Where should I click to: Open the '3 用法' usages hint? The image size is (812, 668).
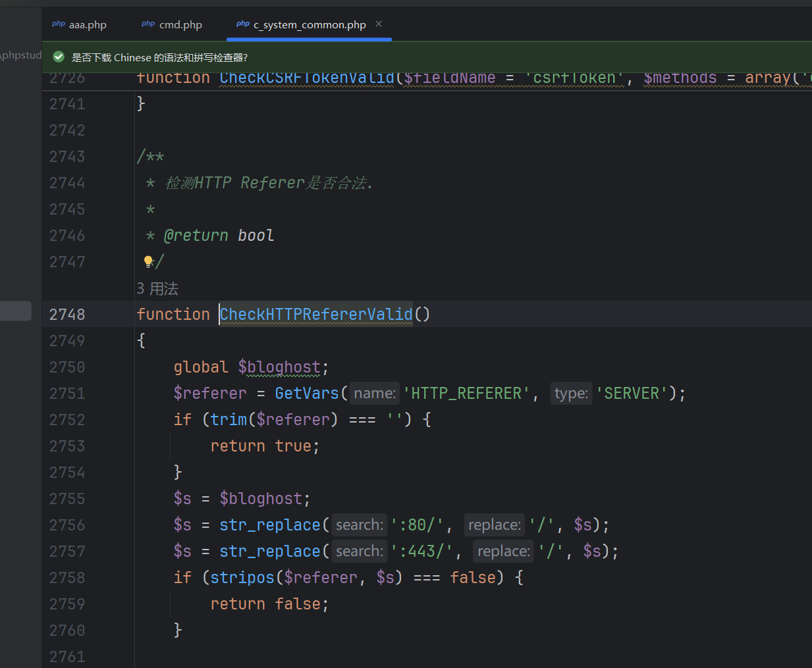pyautogui.click(x=157, y=288)
